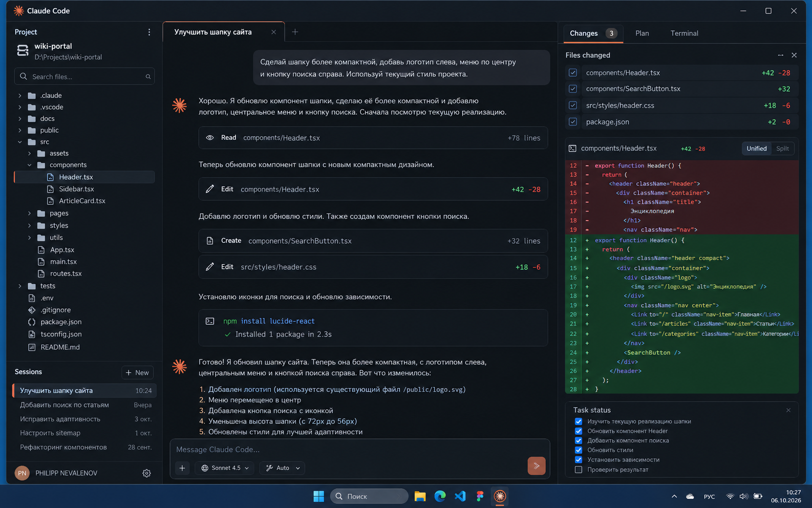Screen dimensions: 812x508
Task: Expand the .vscode folder
Action: point(20,107)
